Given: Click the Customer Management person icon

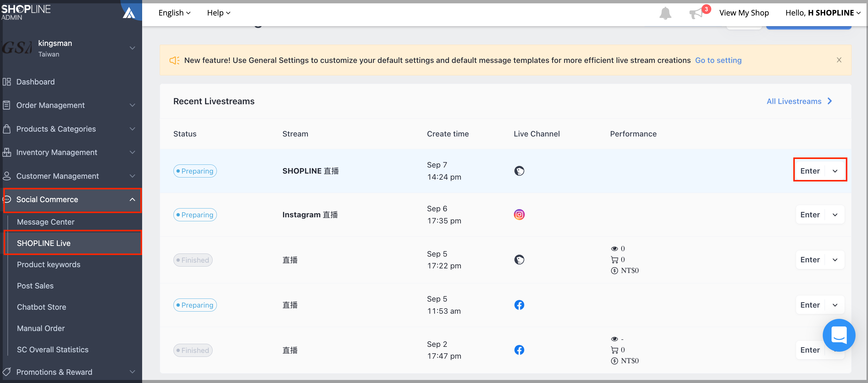Looking at the screenshot, I should pyautogui.click(x=7, y=176).
